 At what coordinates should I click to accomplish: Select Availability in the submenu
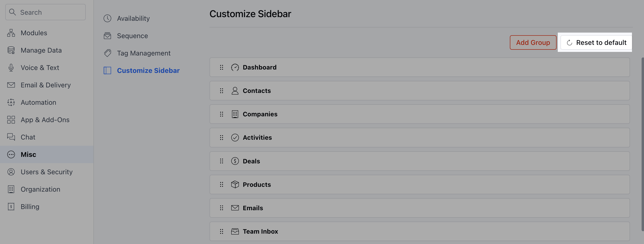click(133, 18)
